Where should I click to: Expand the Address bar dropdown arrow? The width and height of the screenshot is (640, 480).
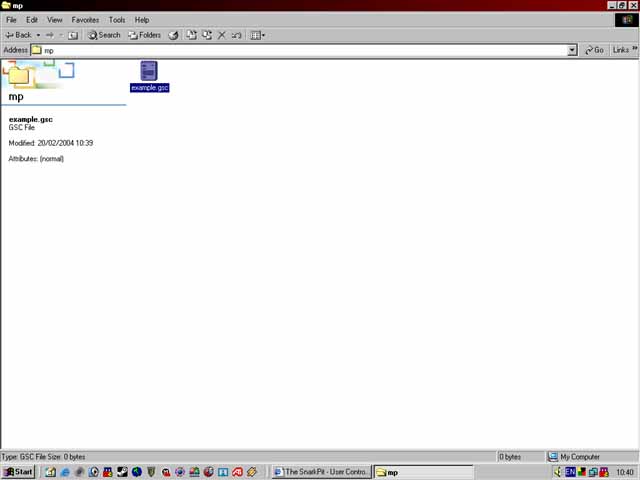click(572, 50)
